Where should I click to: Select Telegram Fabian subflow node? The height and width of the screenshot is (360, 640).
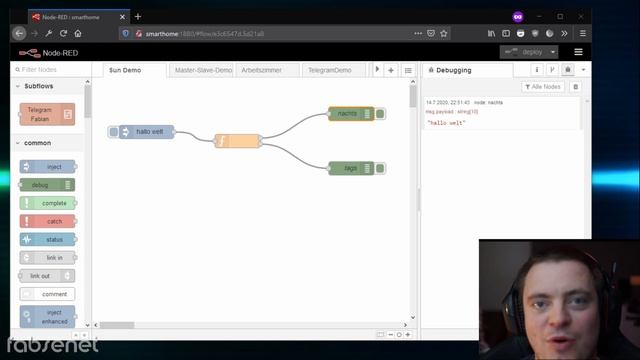47,114
